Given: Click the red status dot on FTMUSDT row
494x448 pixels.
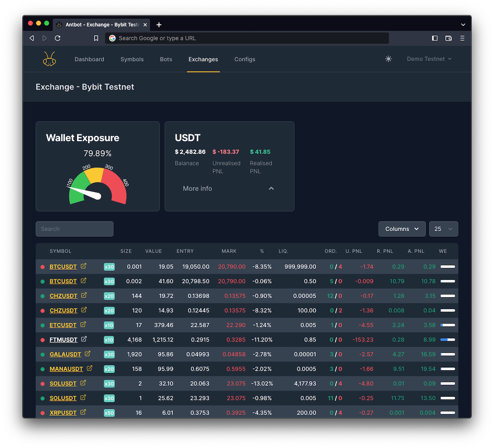Looking at the screenshot, I should [42, 340].
